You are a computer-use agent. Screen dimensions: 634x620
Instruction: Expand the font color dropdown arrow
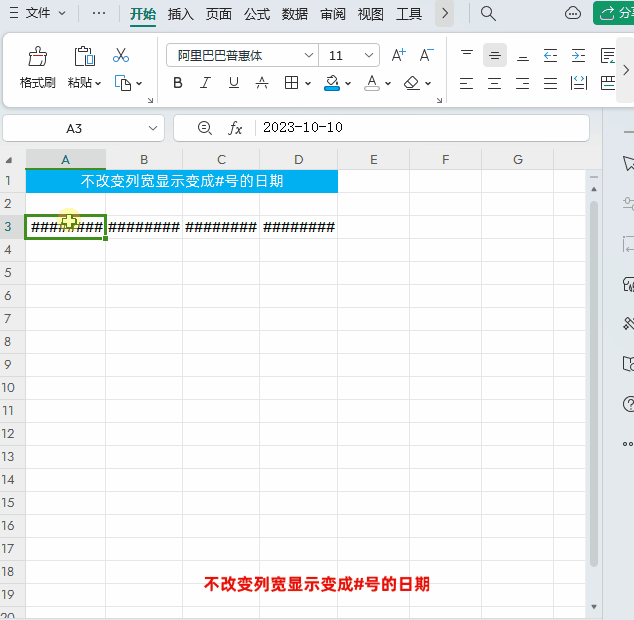click(x=388, y=84)
